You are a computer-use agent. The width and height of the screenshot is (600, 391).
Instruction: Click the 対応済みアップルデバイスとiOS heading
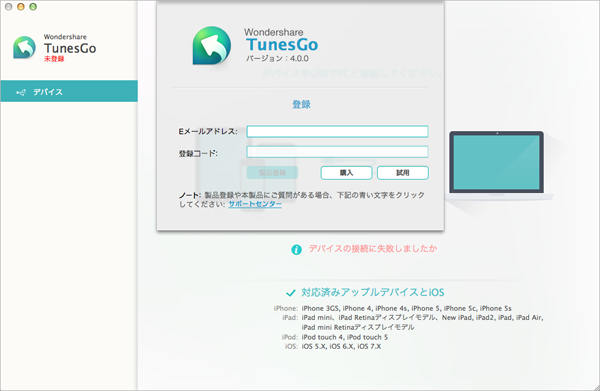pos(373,293)
